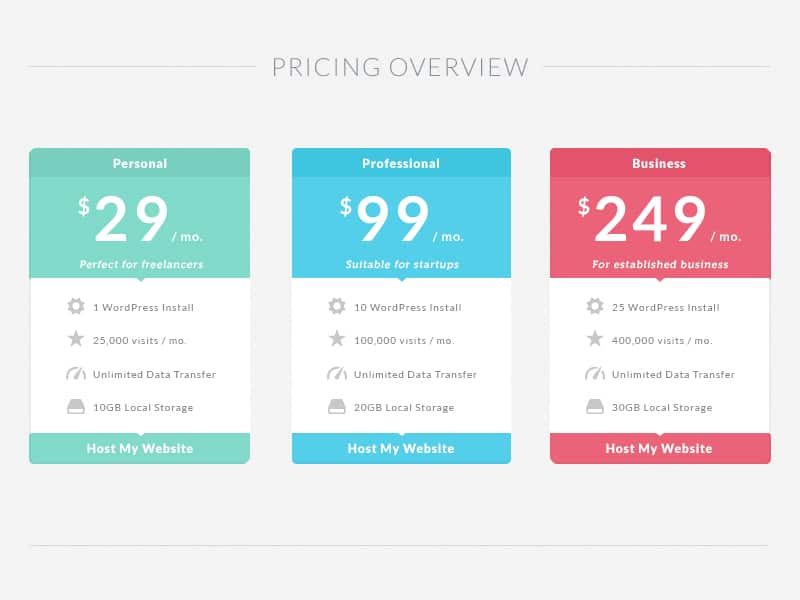The image size is (800, 600).
Task: Click the gear icon beside 10 WordPress Install
Action: coord(337,306)
